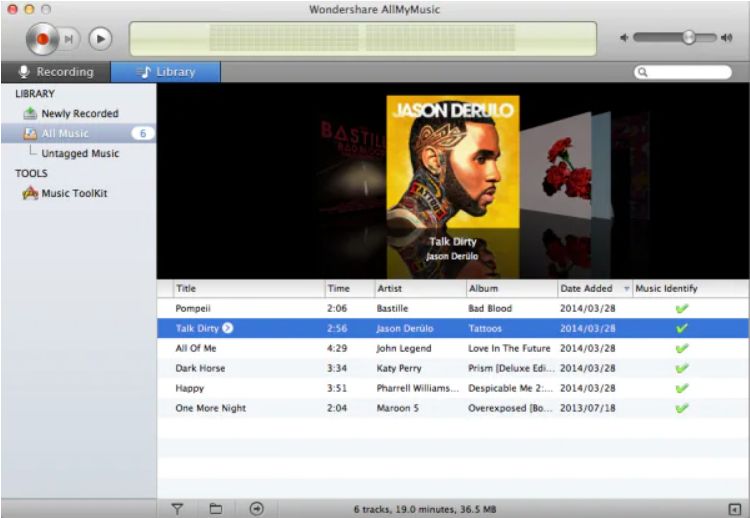Viewport: 750px width, 518px height.
Task: Click the Love In The Future album cell
Action: click(x=509, y=348)
